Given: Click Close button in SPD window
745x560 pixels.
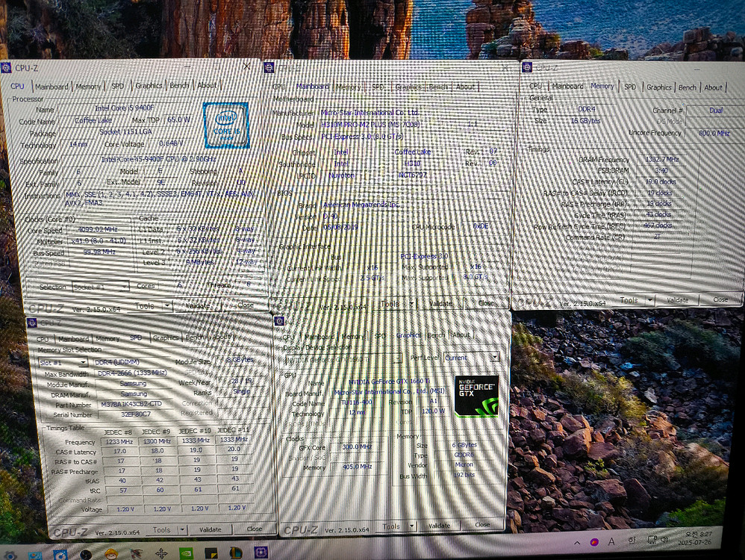Looking at the screenshot, I should [255, 529].
